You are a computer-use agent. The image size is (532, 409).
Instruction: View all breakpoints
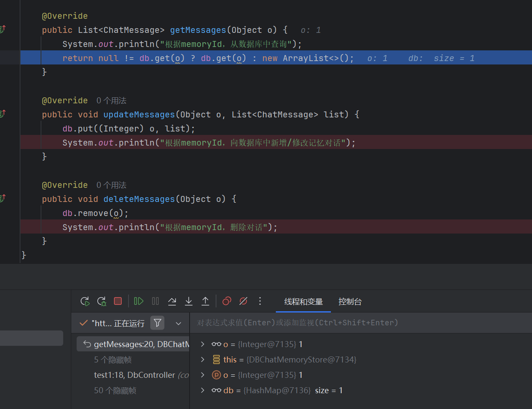pos(227,301)
